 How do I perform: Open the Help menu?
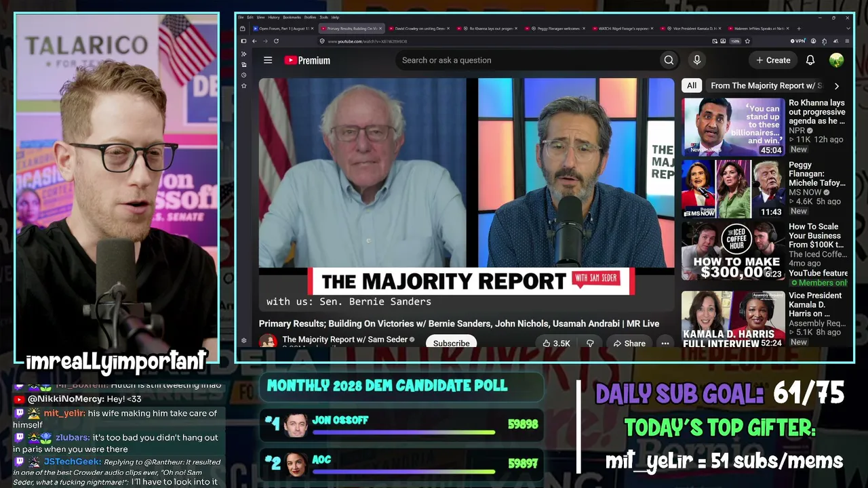tap(335, 17)
